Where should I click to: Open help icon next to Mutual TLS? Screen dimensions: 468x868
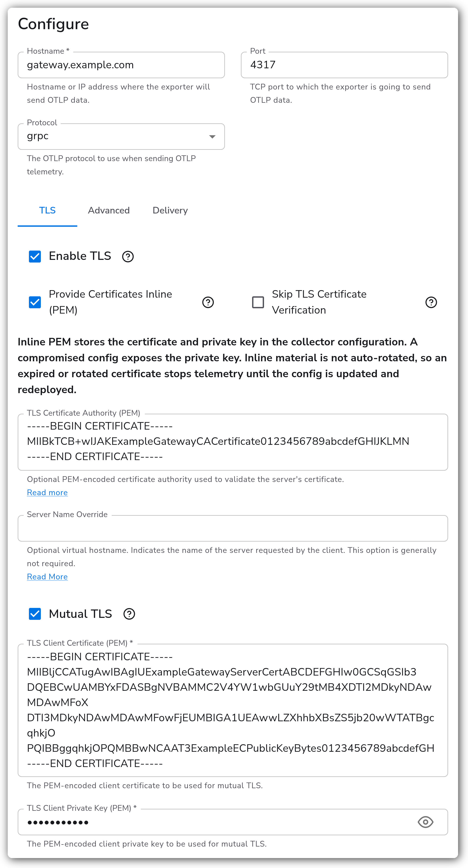[129, 614]
